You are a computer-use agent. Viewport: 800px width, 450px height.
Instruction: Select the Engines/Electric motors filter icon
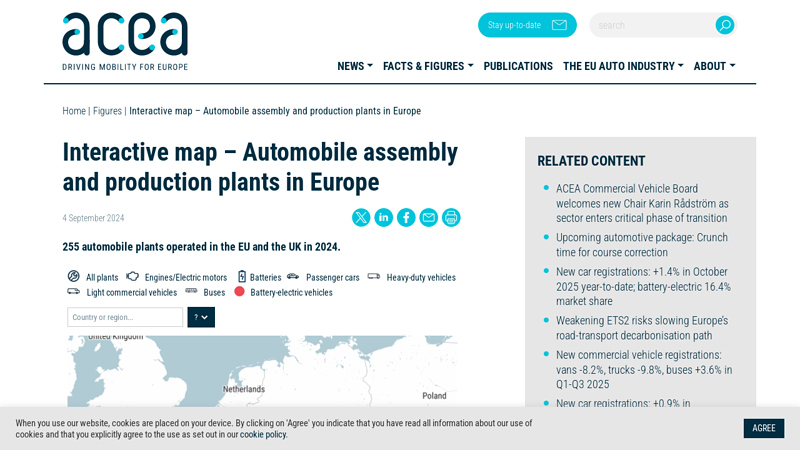[133, 277]
